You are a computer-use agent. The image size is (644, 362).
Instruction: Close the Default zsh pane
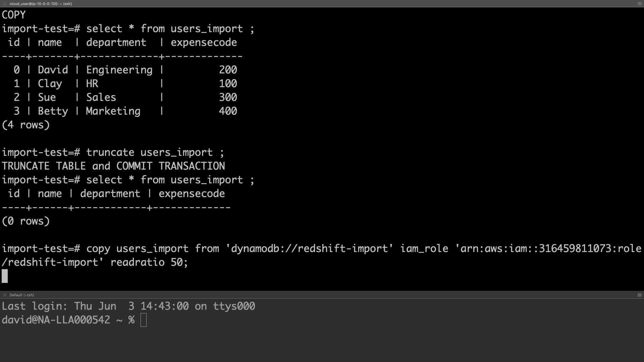click(4, 295)
